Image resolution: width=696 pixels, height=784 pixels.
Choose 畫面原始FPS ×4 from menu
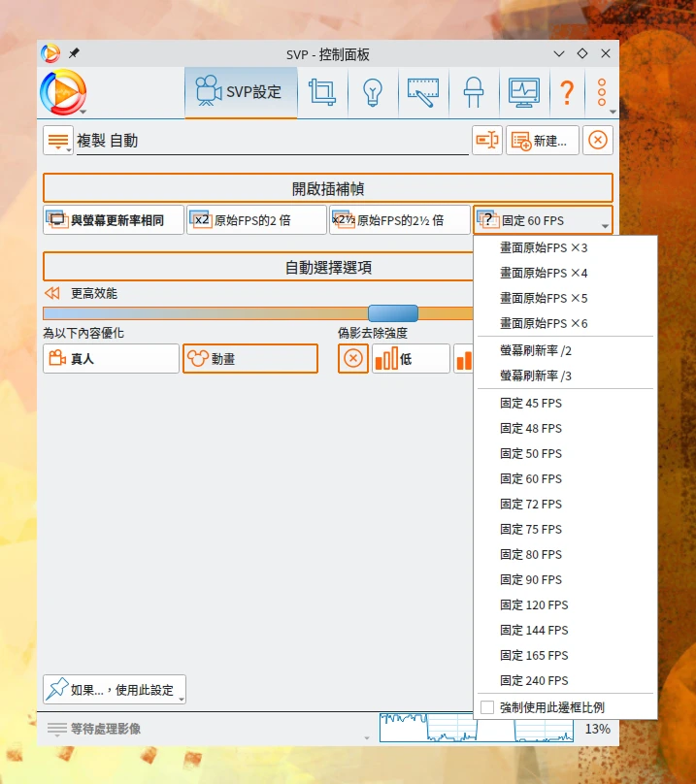coord(565,273)
